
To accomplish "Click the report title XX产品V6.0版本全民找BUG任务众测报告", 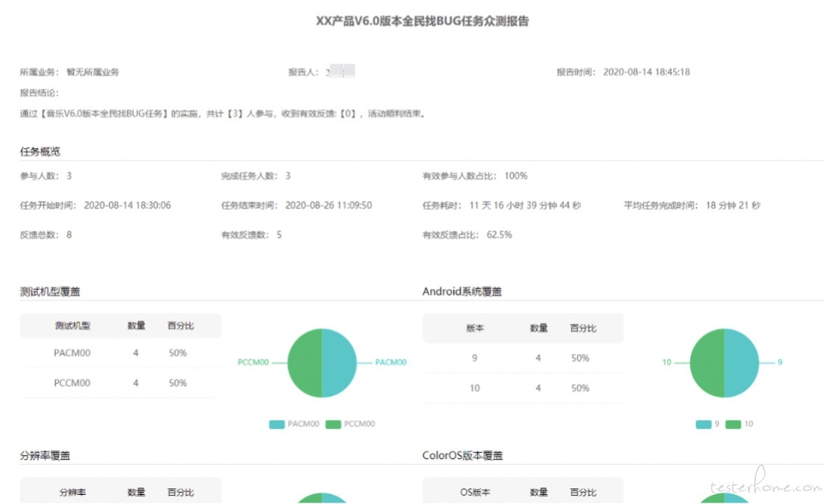I will tap(423, 21).
